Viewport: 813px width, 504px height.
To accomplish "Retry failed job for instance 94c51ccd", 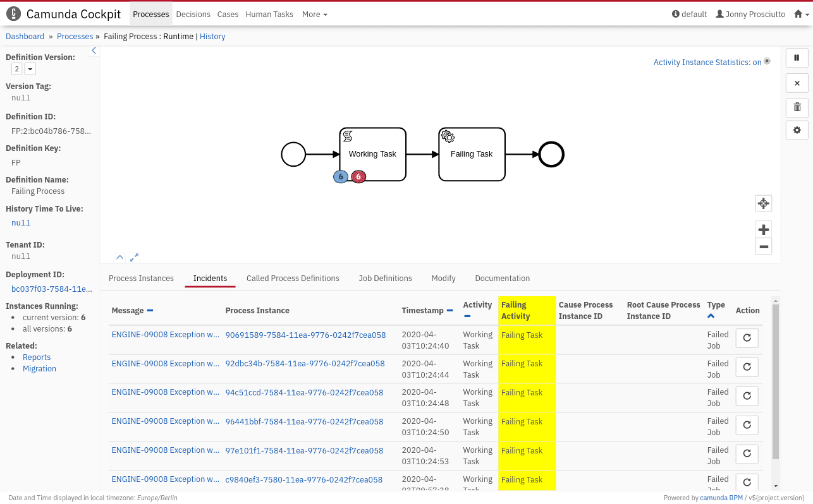I will (747, 396).
